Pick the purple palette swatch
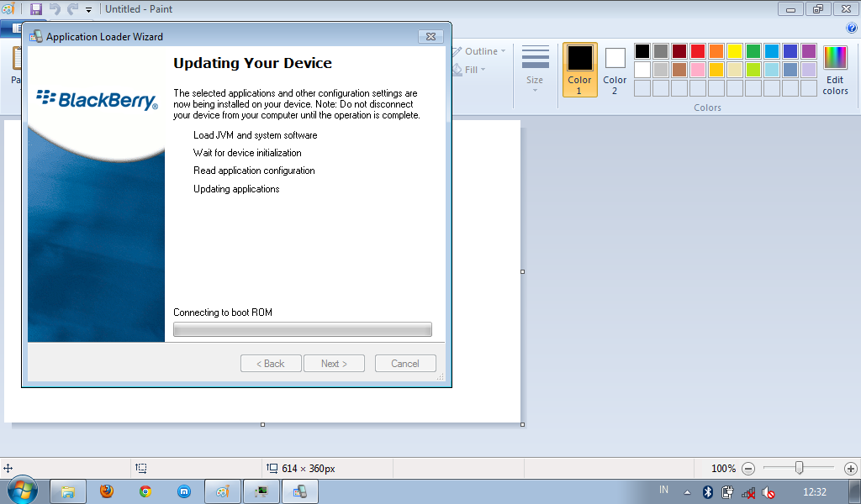 point(809,51)
